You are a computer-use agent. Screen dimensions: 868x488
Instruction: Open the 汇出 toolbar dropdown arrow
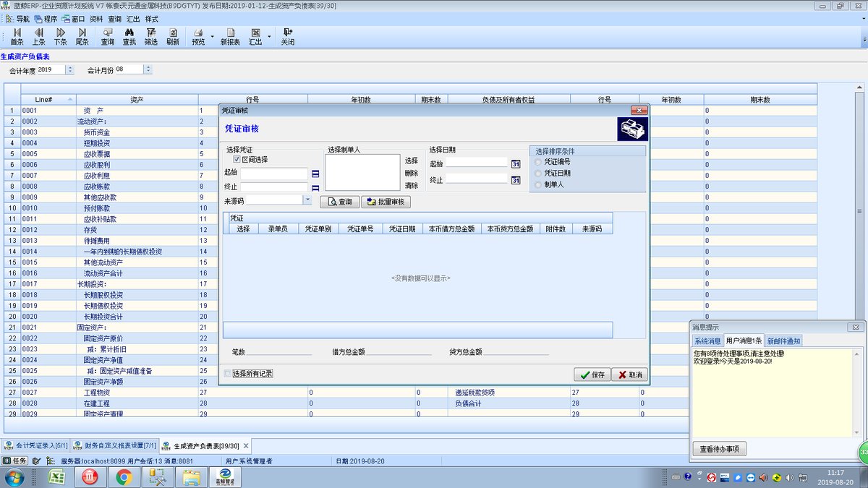(x=269, y=36)
